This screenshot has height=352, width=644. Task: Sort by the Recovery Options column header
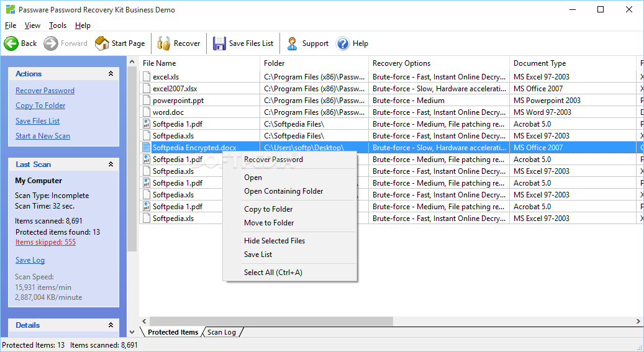[x=439, y=63]
